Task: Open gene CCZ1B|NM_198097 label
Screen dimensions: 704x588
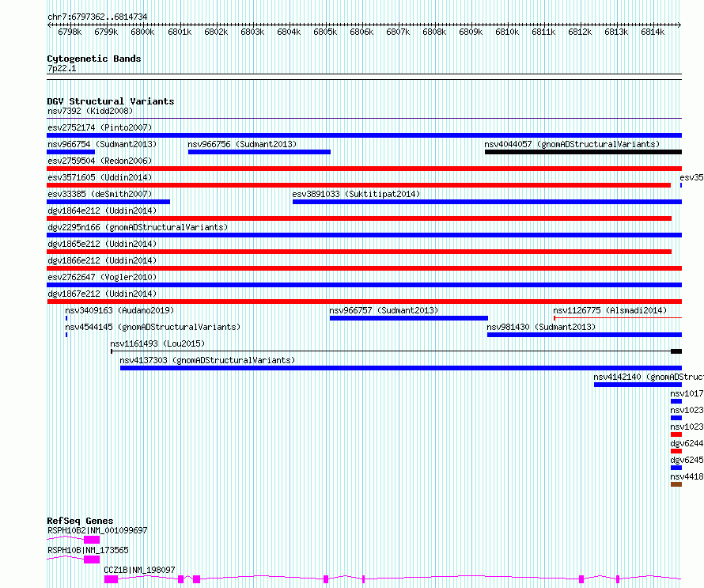Action: pyautogui.click(x=140, y=570)
